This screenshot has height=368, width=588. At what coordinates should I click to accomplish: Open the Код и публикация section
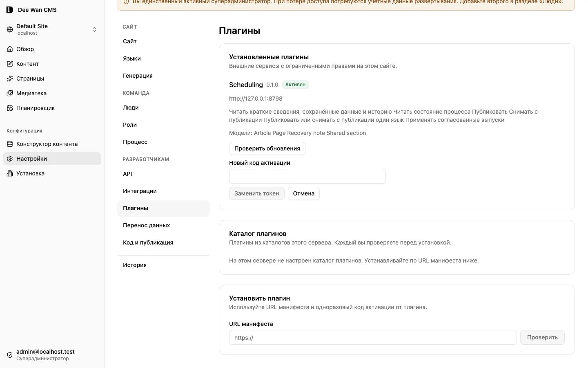tap(163, 242)
